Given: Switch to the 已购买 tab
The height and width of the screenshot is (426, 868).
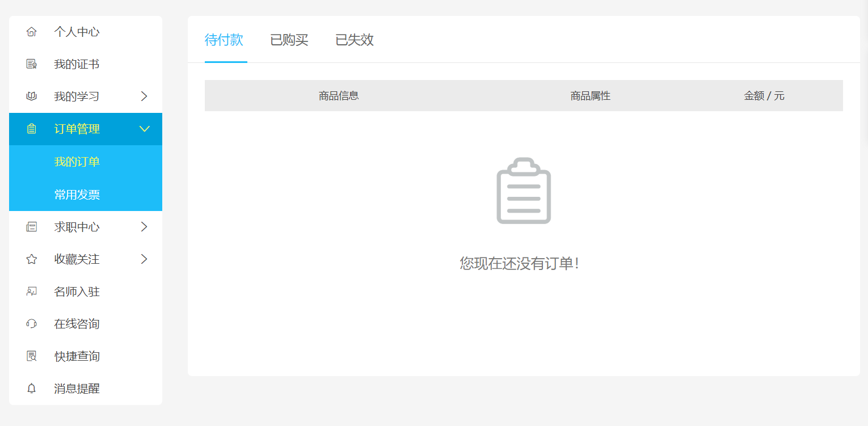Looking at the screenshot, I should (x=289, y=40).
